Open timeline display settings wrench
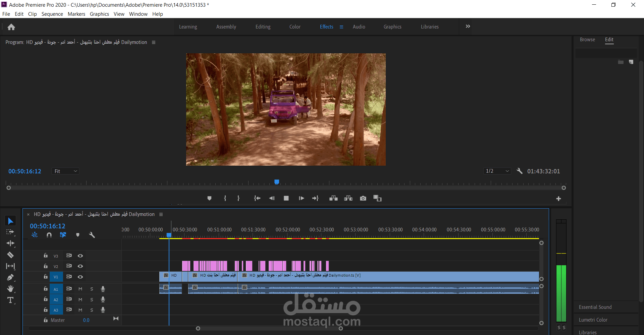 click(92, 235)
